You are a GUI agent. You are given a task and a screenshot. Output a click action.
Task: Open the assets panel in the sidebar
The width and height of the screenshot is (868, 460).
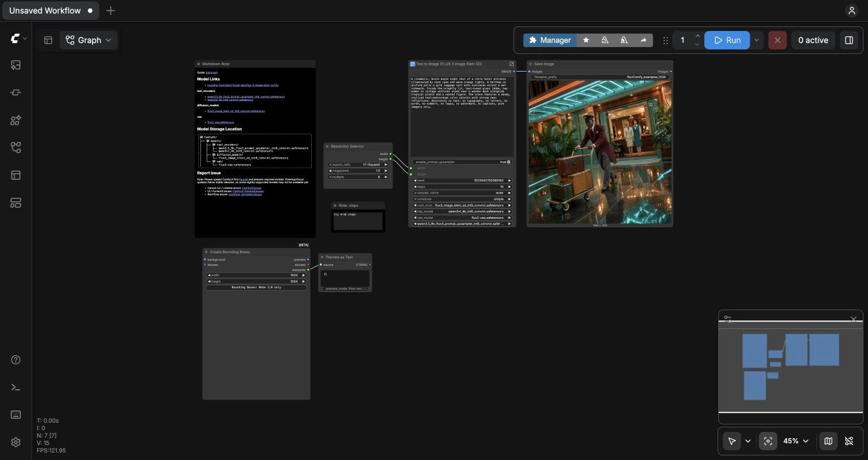(x=15, y=65)
